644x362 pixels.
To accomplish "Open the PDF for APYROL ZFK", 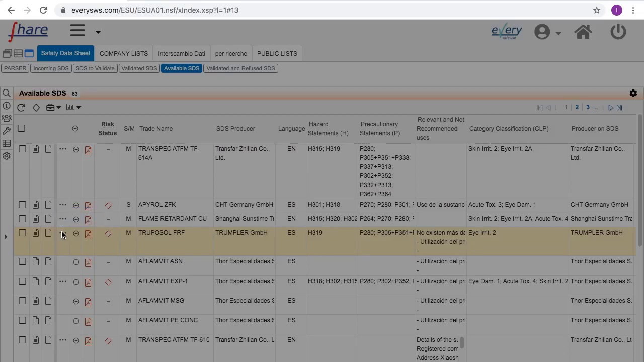I will pyautogui.click(x=88, y=206).
